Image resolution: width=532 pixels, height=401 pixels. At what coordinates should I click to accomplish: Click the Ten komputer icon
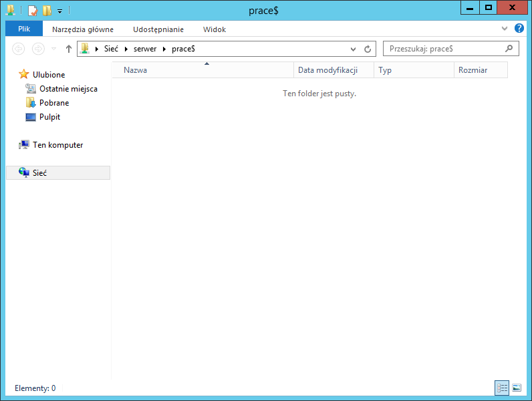(x=24, y=145)
